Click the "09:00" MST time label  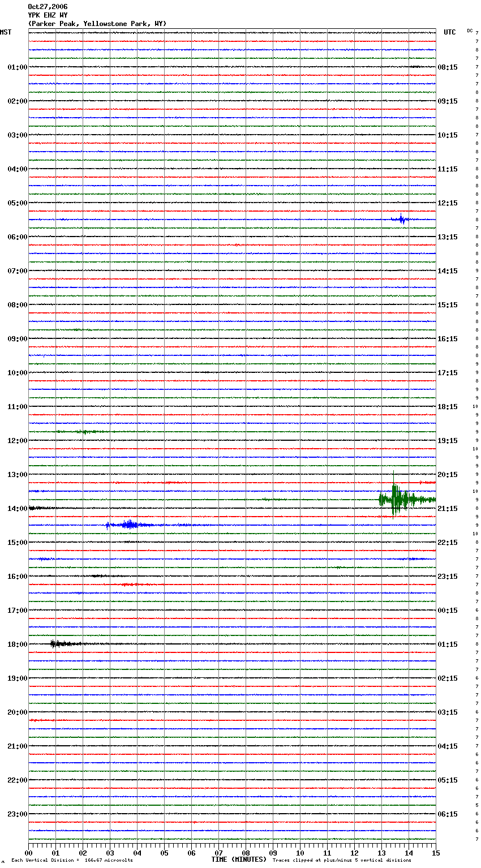coord(18,339)
